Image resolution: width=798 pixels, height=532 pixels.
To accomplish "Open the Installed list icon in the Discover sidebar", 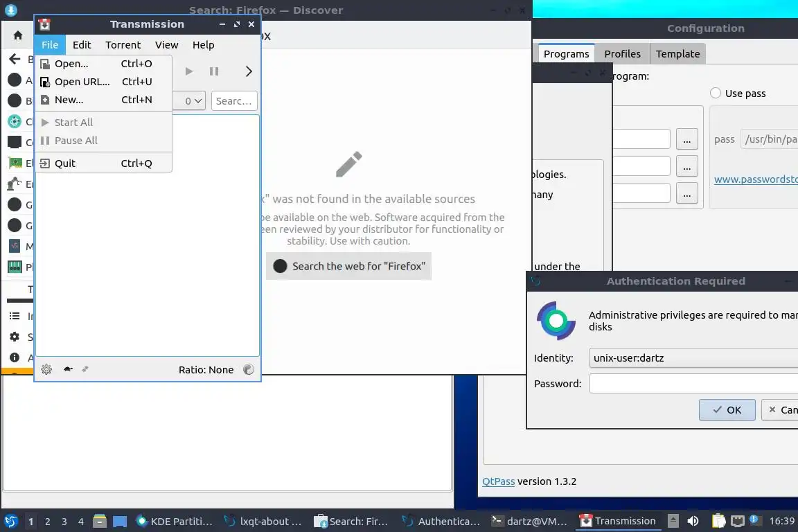I will pyautogui.click(x=15, y=316).
